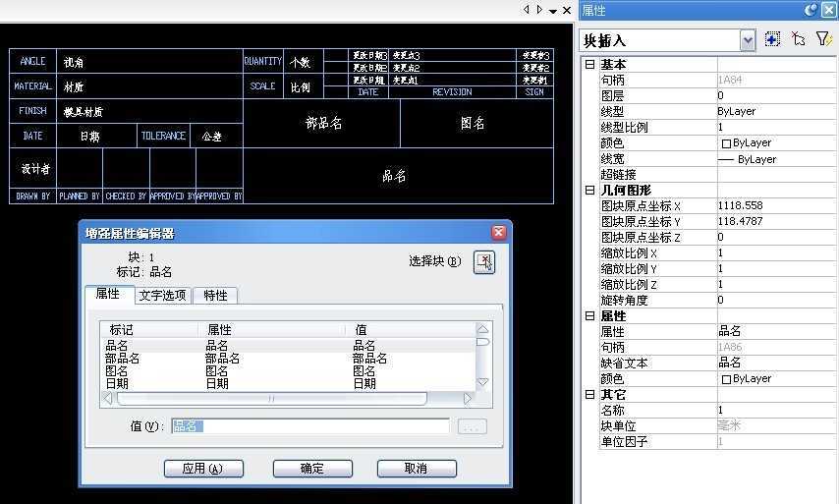This screenshot has height=504, width=839.
Task: Click the 部品名 text in drawing title block
Action: (324, 123)
